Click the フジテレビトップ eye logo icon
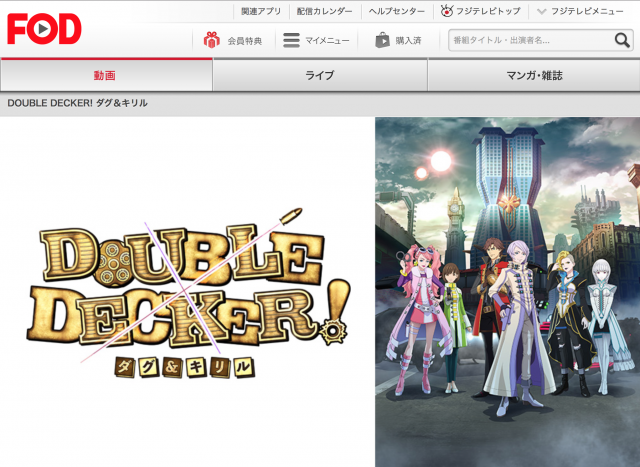 pos(447,11)
